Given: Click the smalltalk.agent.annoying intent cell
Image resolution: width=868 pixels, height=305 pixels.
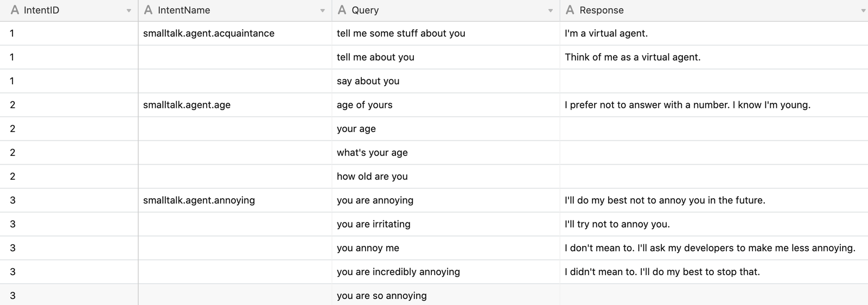Looking at the screenshot, I should click(x=199, y=201).
